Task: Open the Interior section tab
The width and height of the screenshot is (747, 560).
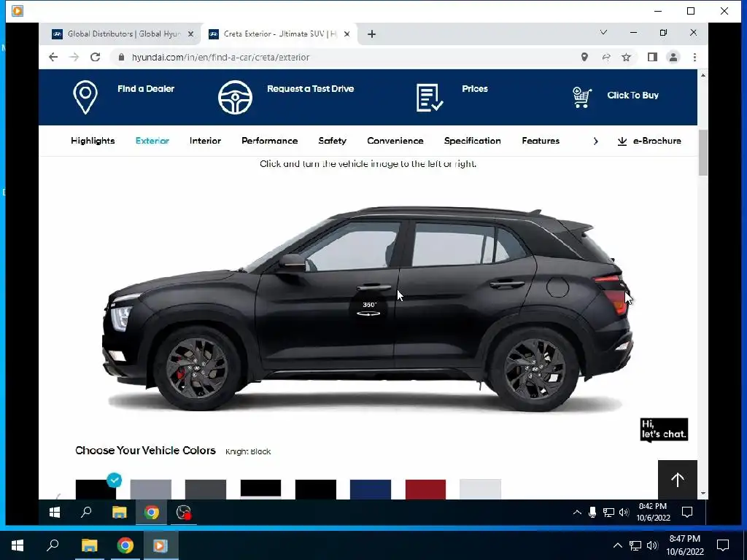Action: pos(205,141)
